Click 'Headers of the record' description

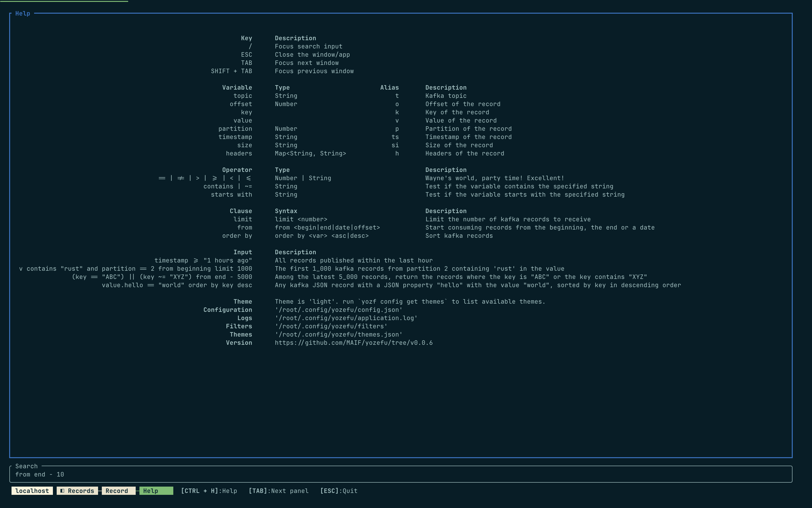(x=465, y=153)
